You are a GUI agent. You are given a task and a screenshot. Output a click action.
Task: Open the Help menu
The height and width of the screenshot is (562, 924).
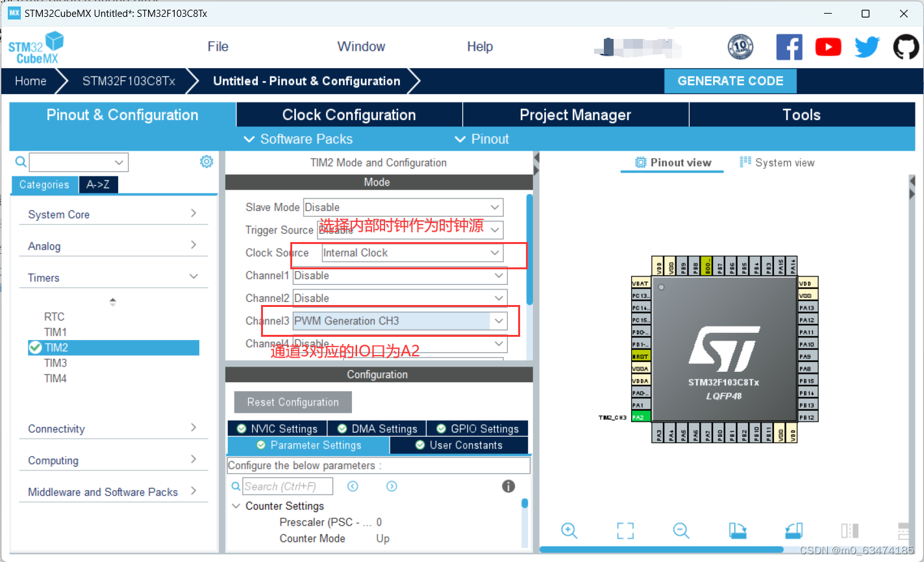click(480, 47)
